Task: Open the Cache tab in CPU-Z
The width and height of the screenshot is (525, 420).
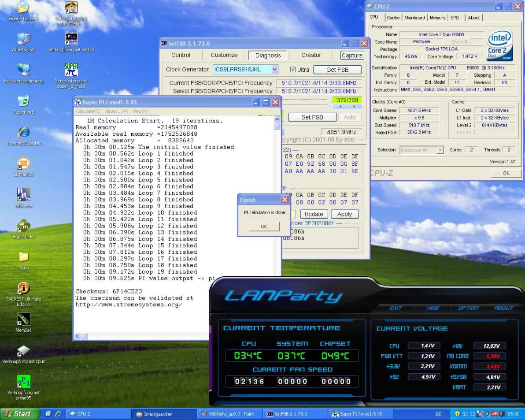Action: pos(393,18)
